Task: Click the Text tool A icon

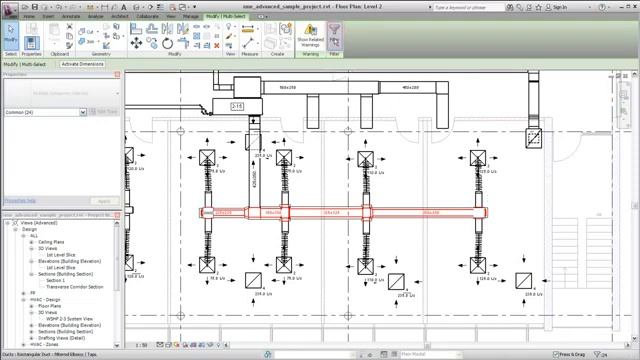Action: tap(124, 7)
